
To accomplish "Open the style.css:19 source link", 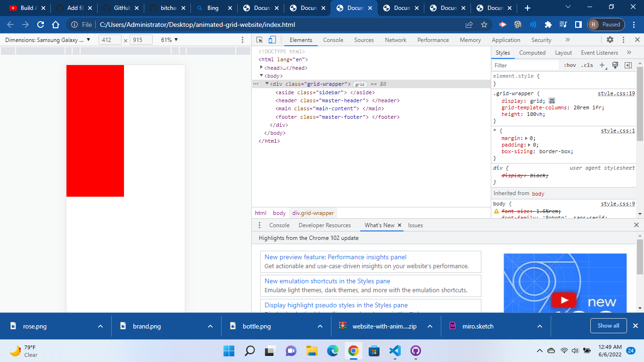I will [616, 93].
